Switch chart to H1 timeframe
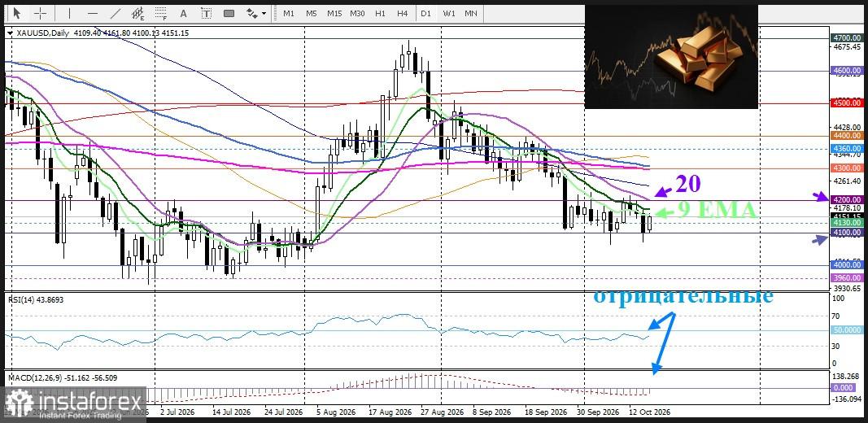 (380, 13)
